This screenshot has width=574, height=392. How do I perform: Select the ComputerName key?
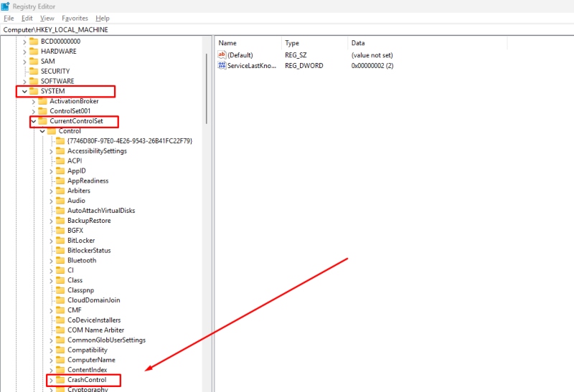(91, 360)
